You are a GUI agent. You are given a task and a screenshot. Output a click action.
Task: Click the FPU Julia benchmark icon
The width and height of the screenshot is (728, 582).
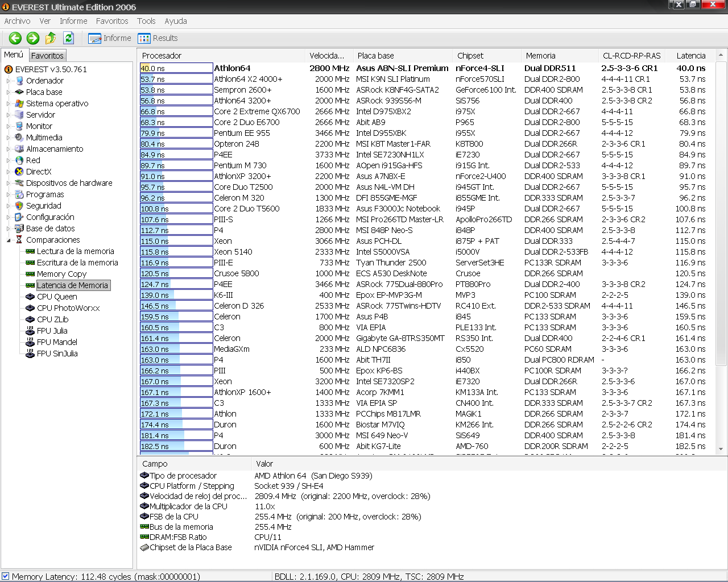pos(30,331)
